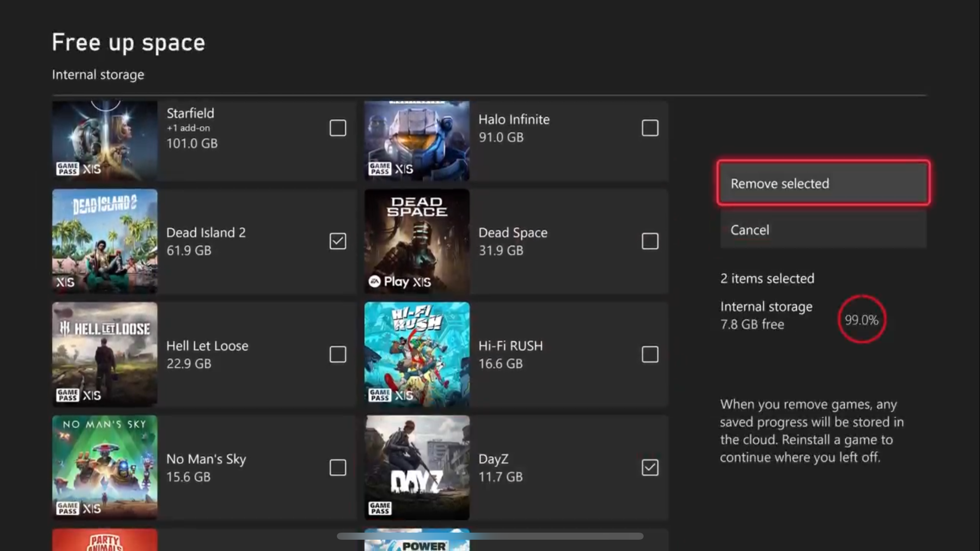The height and width of the screenshot is (551, 980).
Task: Click the Game Pass badge on Hi-Fi RUSH
Action: (x=380, y=396)
